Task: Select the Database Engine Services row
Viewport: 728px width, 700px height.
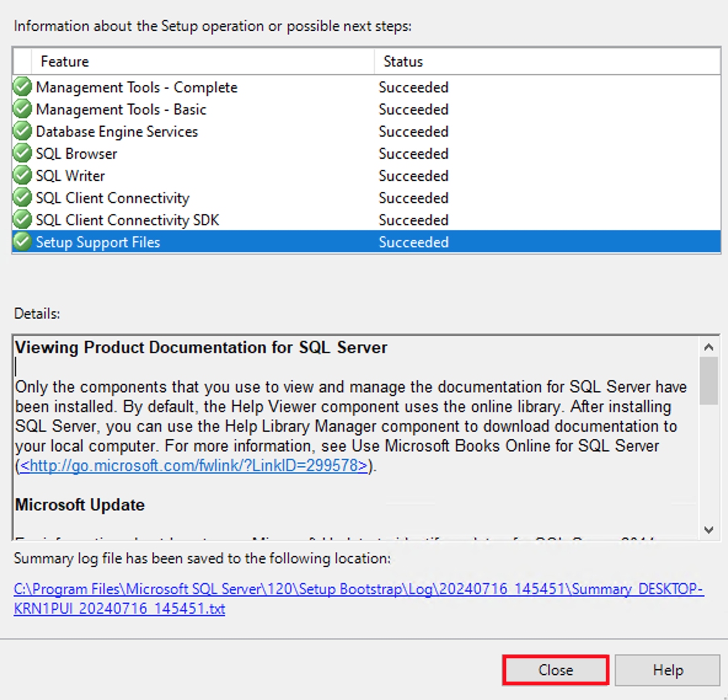Action: tap(184, 131)
